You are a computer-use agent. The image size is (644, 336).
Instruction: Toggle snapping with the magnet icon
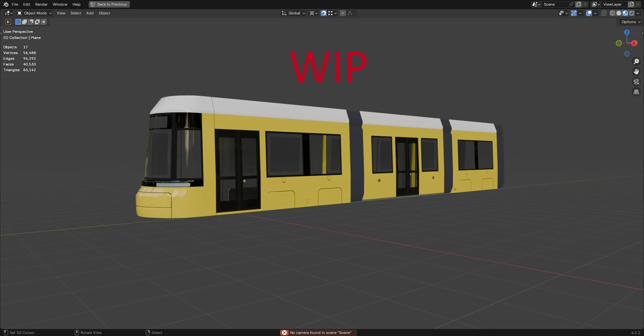pyautogui.click(x=324, y=13)
